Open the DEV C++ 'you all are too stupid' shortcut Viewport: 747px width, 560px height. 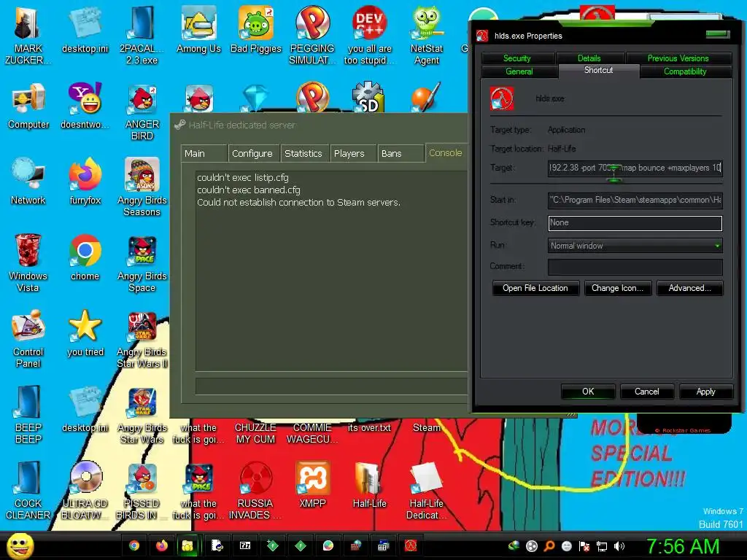[x=369, y=36]
